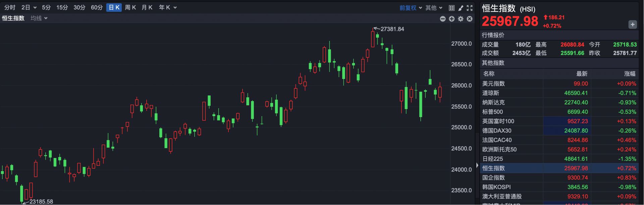Zoom out chart with minus icon
The width and height of the screenshot is (644, 205).
[443, 19]
